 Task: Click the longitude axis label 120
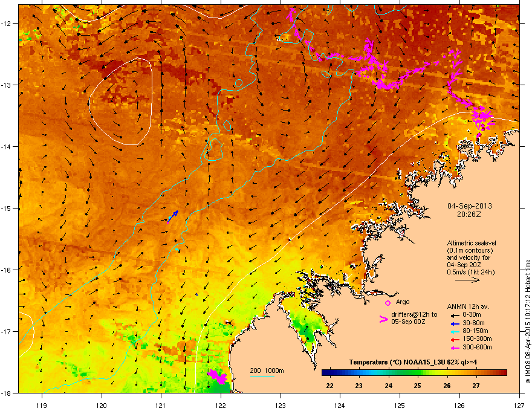102,406
